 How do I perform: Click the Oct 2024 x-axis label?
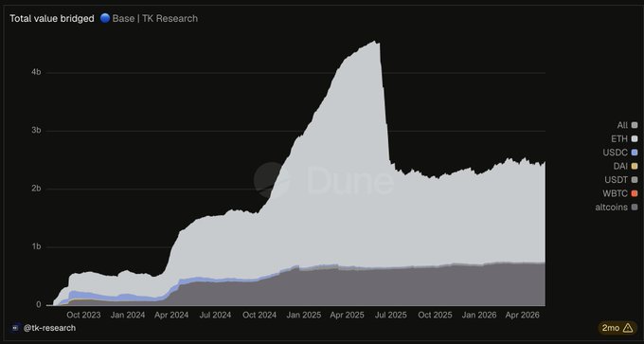pos(259,315)
